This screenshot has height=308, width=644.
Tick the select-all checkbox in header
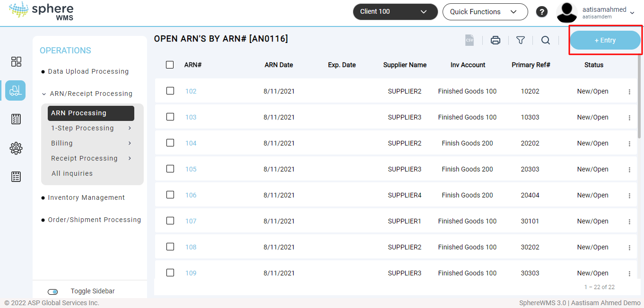(170, 65)
